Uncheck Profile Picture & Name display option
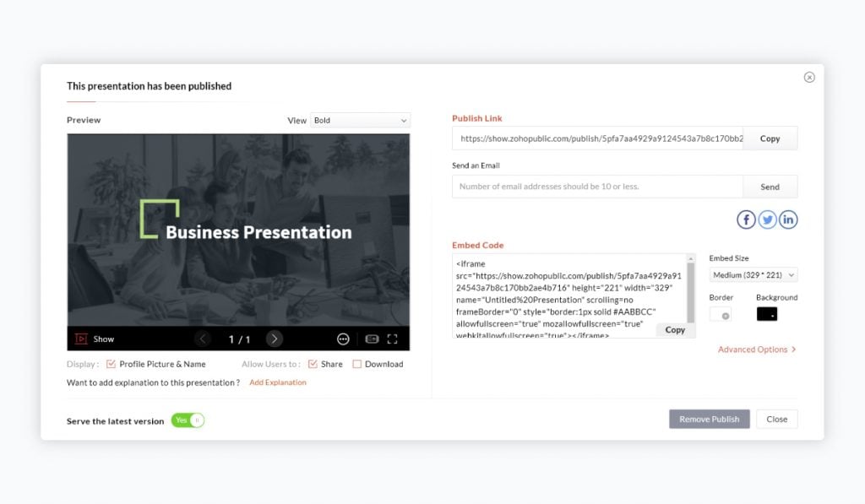The height and width of the screenshot is (504, 865). [110, 364]
